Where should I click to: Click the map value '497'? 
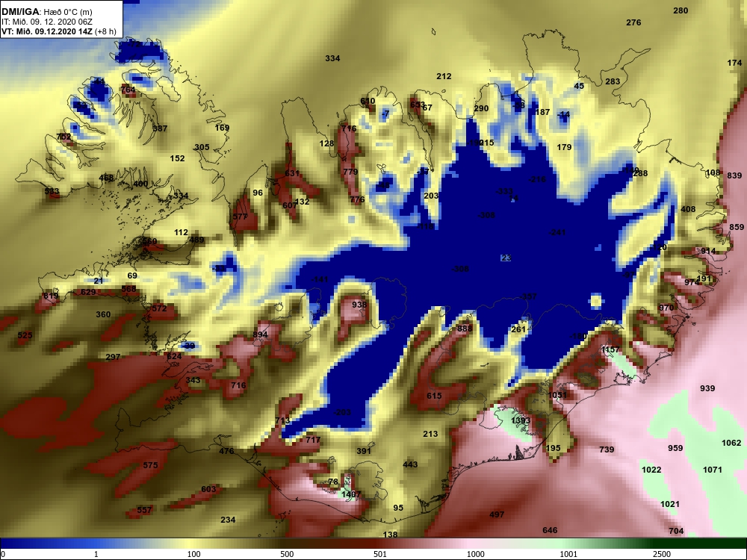tap(497, 514)
